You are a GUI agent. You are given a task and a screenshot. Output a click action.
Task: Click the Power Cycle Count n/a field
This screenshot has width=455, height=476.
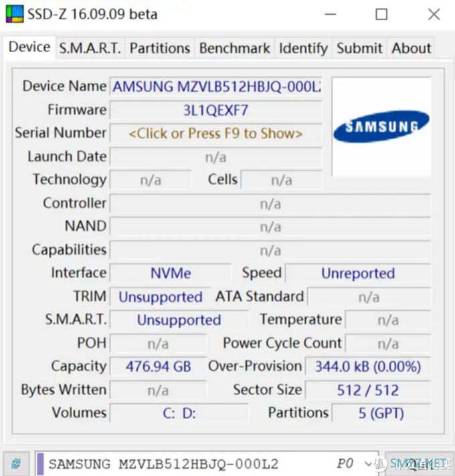coord(387,344)
